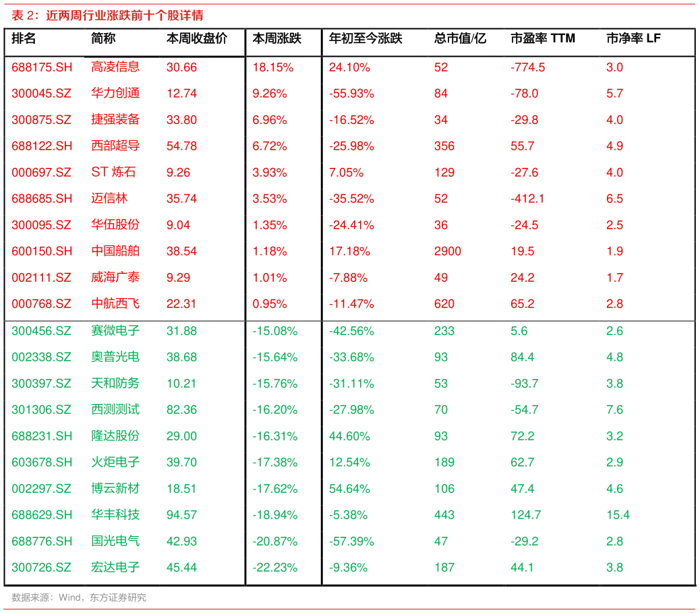Select the stock name "宏达电子"

coord(115,567)
